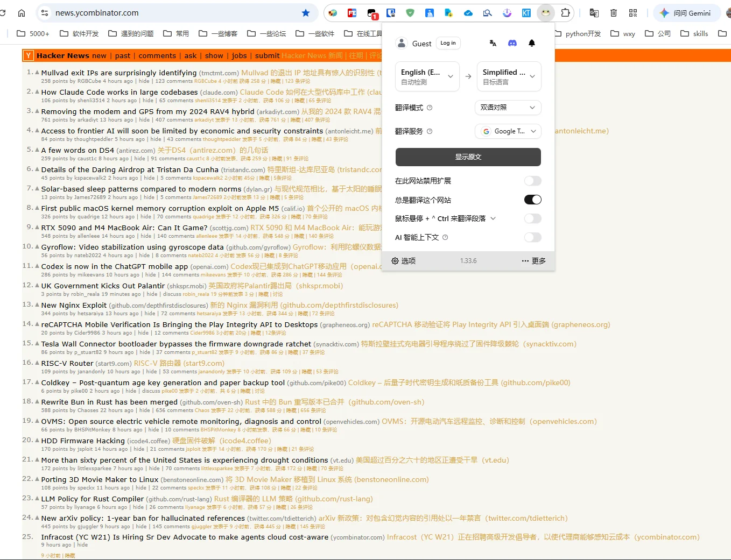This screenshot has width=731, height=560.
Task: Expand the chevron next to 鼠标悬停 + Ctrl
Action: pyautogui.click(x=493, y=218)
